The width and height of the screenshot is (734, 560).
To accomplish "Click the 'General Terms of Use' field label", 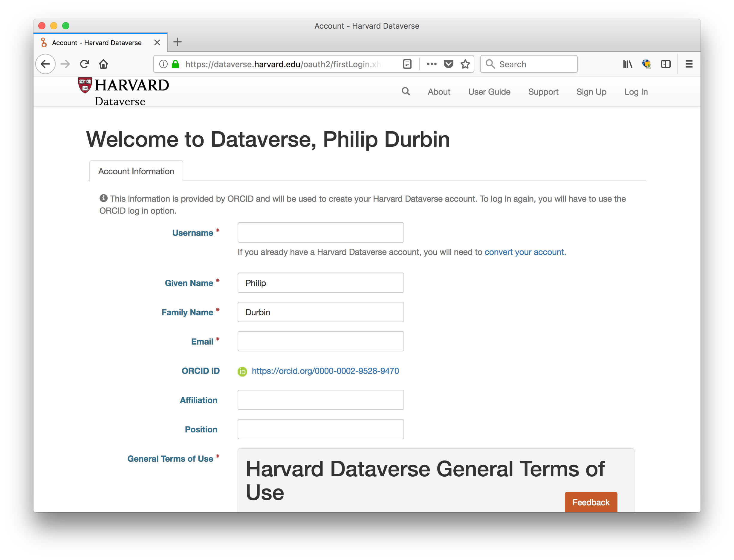I will pos(170,459).
